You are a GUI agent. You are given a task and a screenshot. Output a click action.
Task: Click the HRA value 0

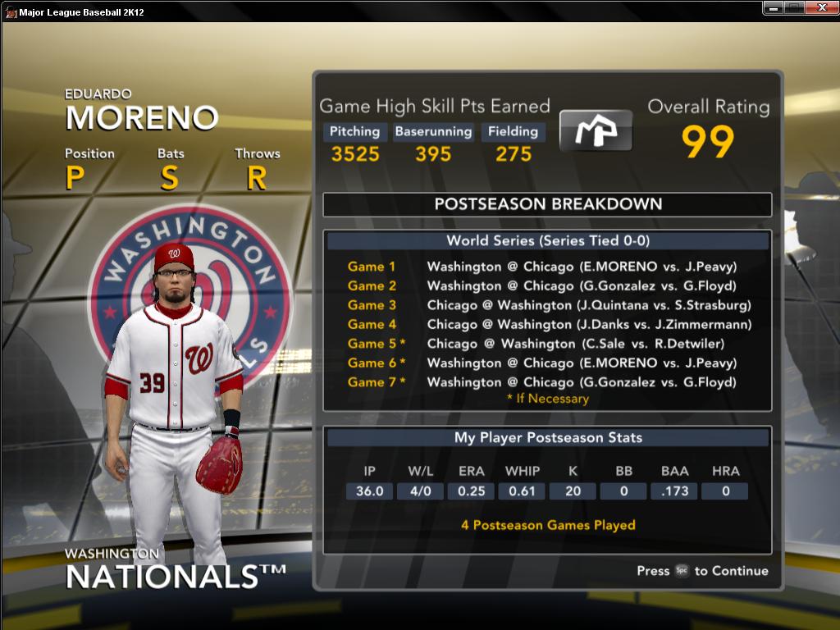click(725, 491)
